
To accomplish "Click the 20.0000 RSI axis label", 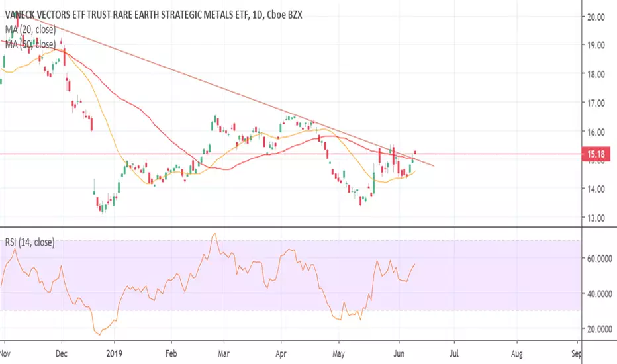I will point(600,329).
